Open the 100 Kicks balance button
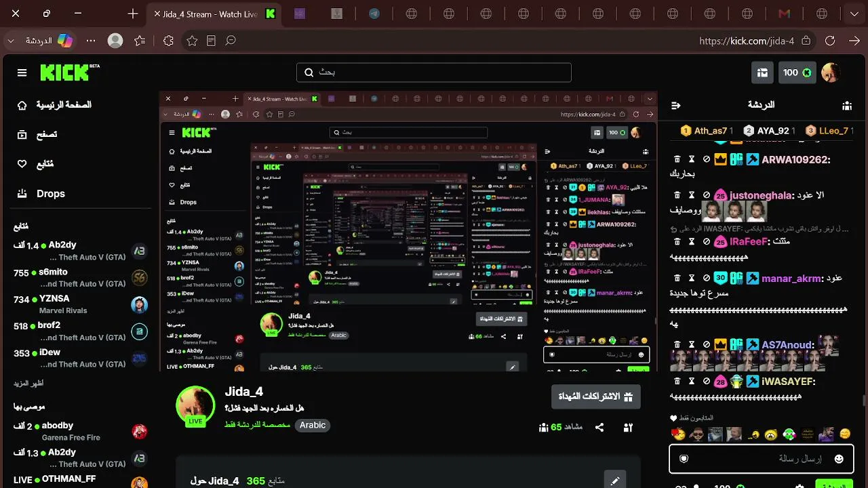The width and height of the screenshot is (868, 488). [797, 73]
